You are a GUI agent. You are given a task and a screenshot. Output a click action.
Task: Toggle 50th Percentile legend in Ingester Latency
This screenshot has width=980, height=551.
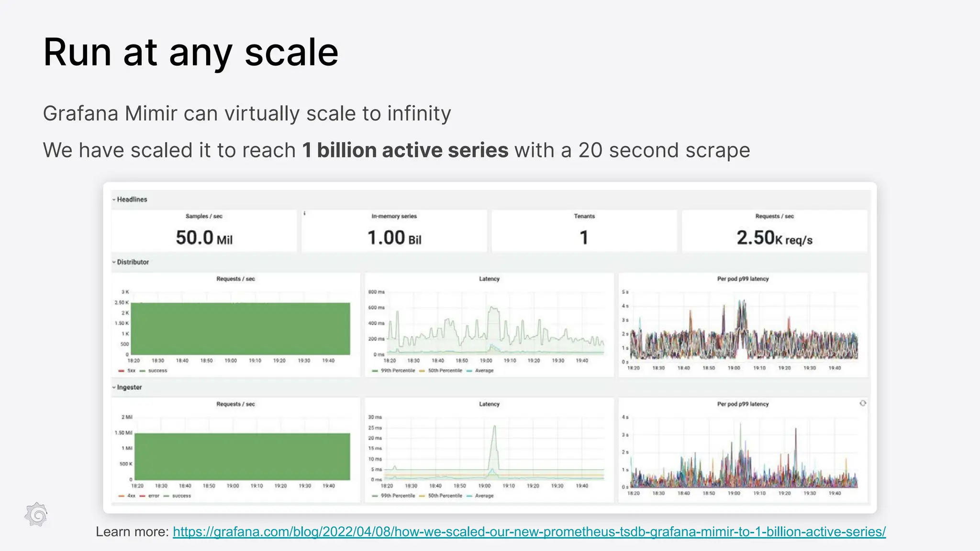[x=441, y=496]
